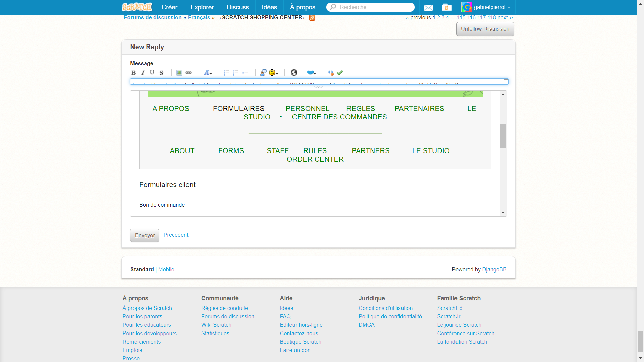This screenshot has width=644, height=362.
Task: Open the Explorer menu item
Action: coord(202,7)
